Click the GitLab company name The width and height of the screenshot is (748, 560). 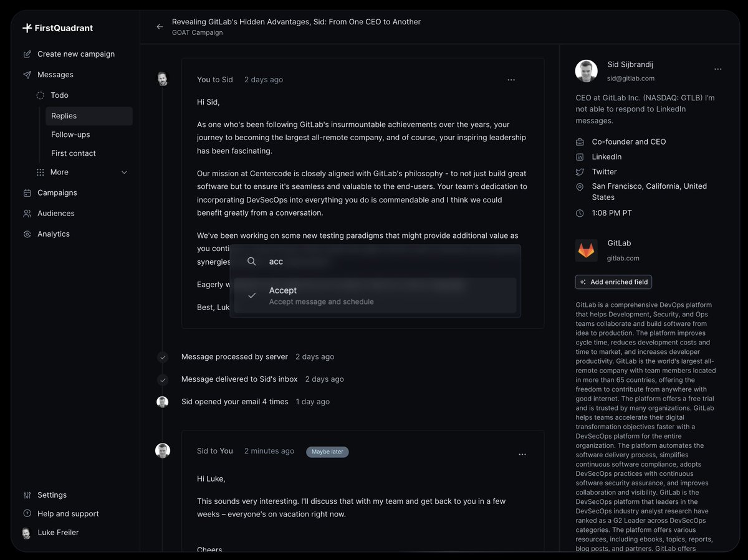click(619, 244)
